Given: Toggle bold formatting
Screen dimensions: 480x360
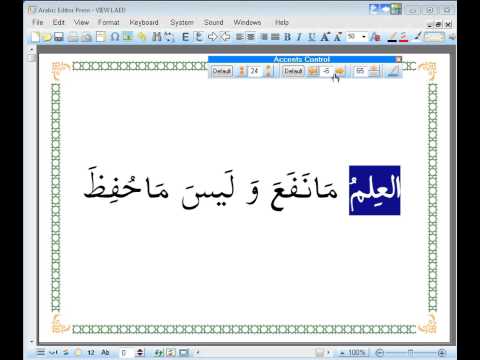Looking at the screenshot, I should point(288,37).
